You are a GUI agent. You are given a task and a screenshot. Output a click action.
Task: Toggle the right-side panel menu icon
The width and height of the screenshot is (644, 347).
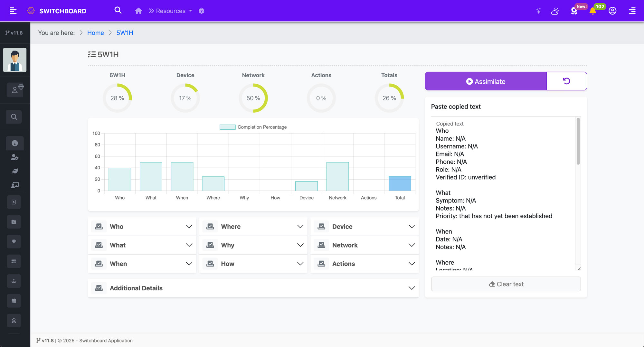tap(632, 11)
